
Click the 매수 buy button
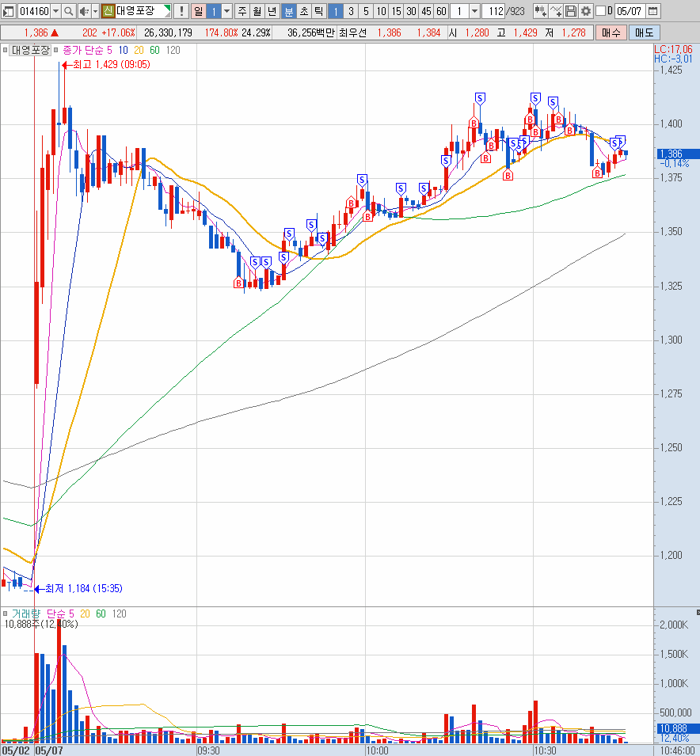click(611, 32)
